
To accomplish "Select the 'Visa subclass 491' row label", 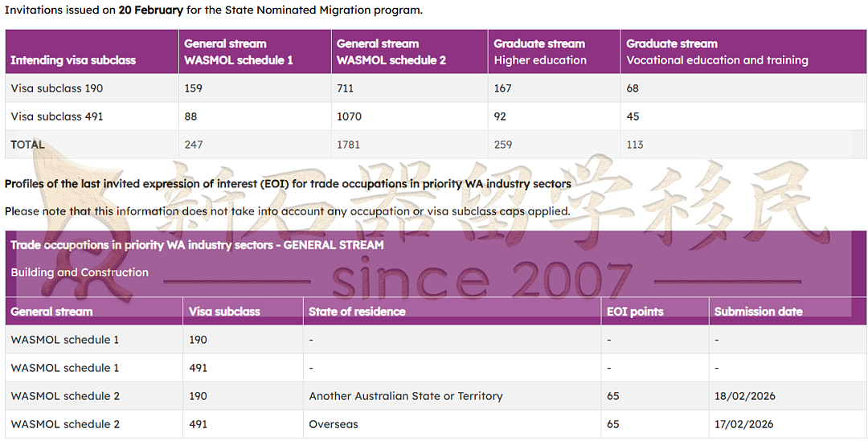I will tap(56, 116).
